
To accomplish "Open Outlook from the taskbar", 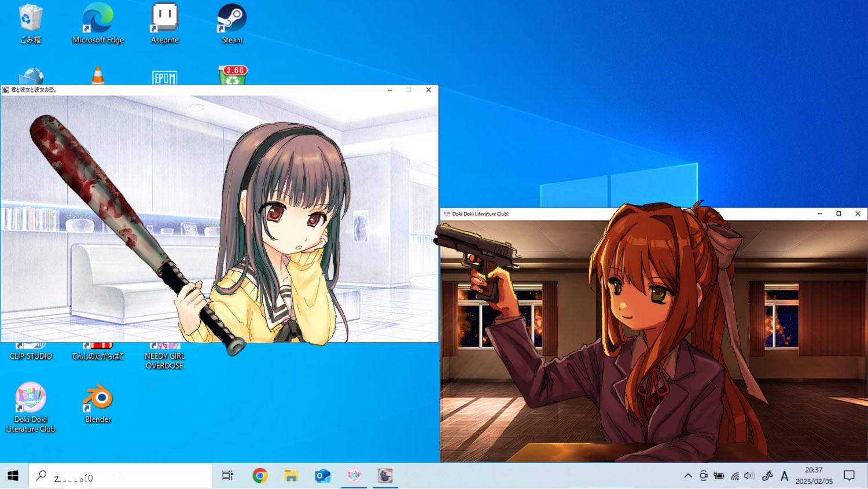I will coord(322,476).
